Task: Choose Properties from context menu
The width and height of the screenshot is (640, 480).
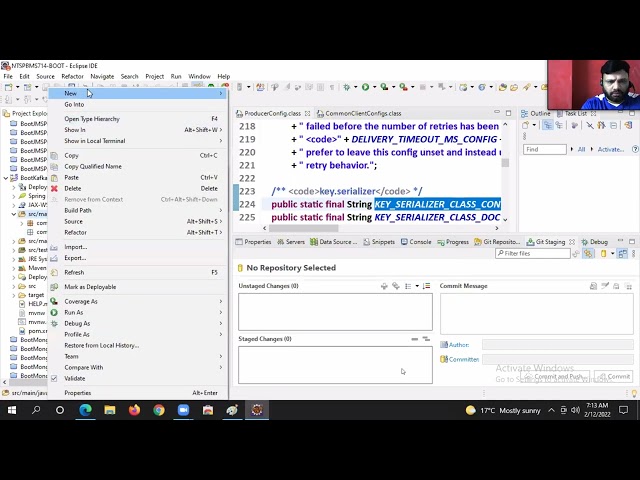Action: tap(138, 393)
